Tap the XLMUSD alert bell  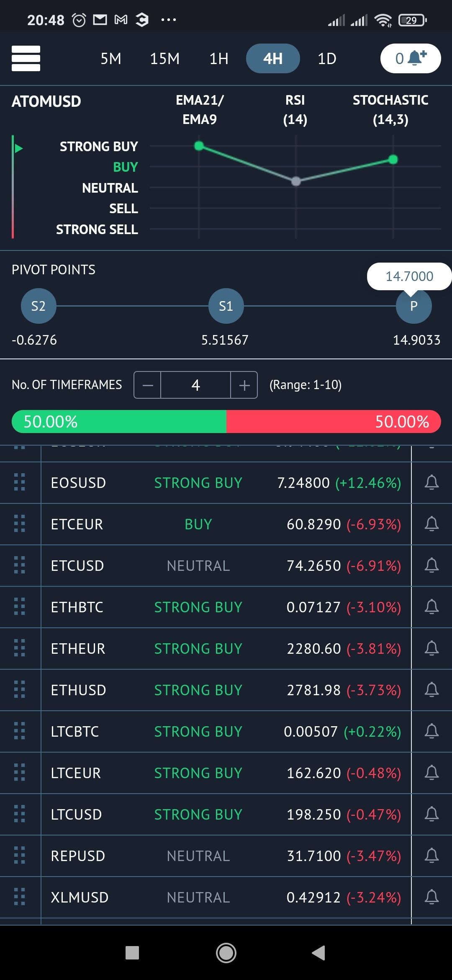(x=431, y=897)
